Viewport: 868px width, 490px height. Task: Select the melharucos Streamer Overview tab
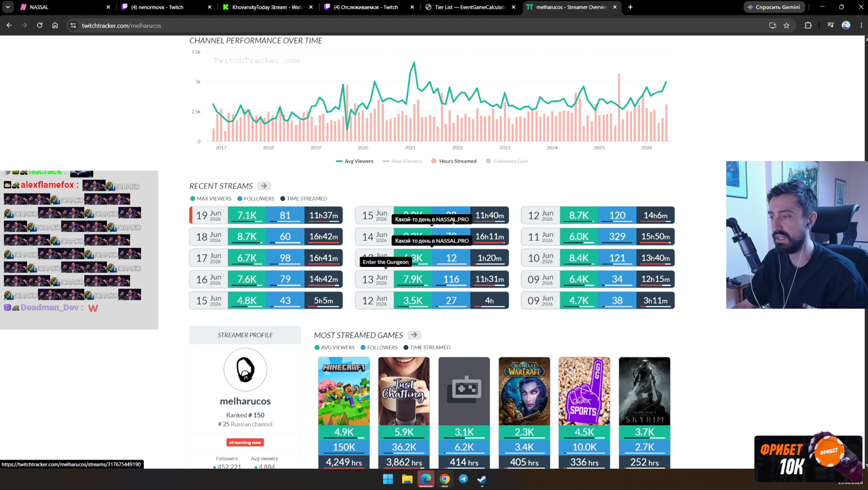point(572,7)
